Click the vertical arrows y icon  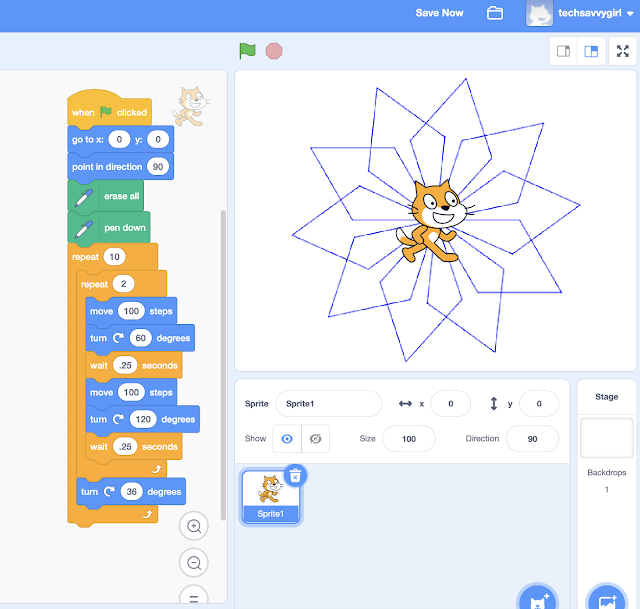[x=493, y=404]
